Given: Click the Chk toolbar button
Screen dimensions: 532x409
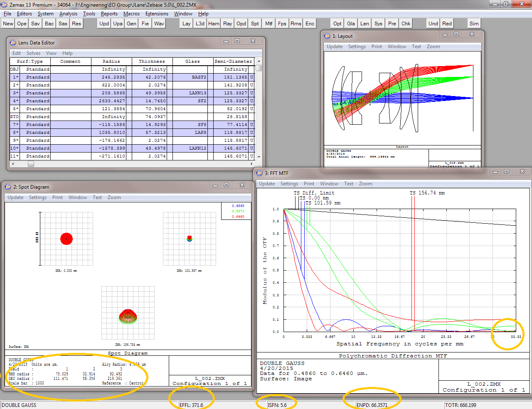Looking at the screenshot, I should [406, 24].
